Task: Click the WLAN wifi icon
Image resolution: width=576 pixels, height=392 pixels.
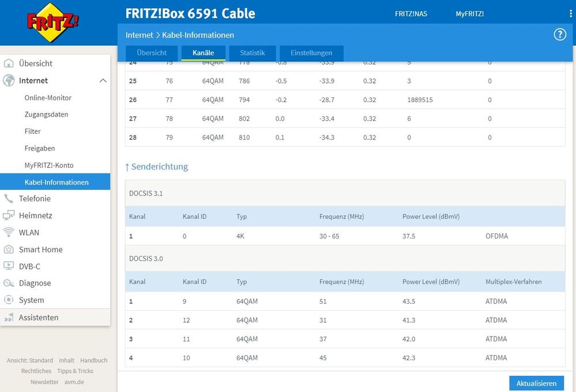Action: (9, 232)
